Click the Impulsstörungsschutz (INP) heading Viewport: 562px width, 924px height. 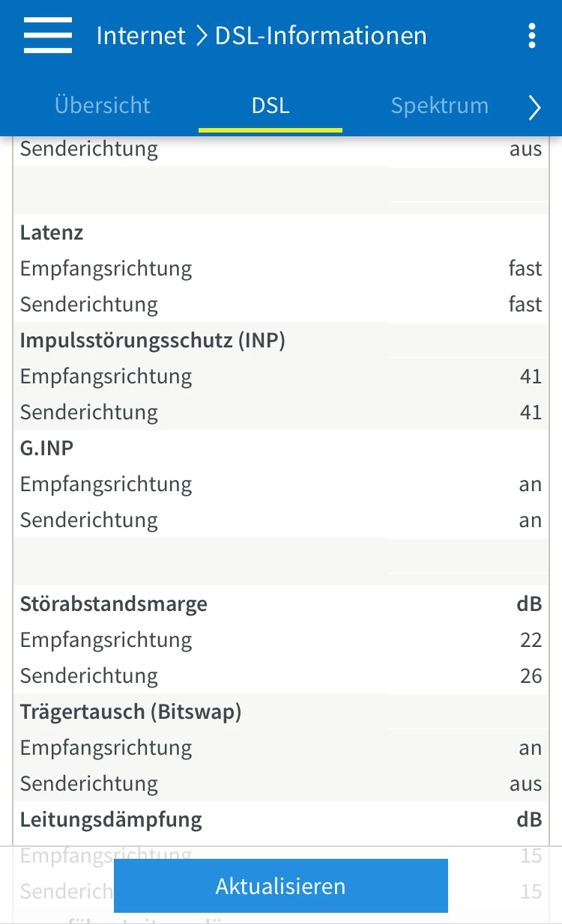click(153, 341)
